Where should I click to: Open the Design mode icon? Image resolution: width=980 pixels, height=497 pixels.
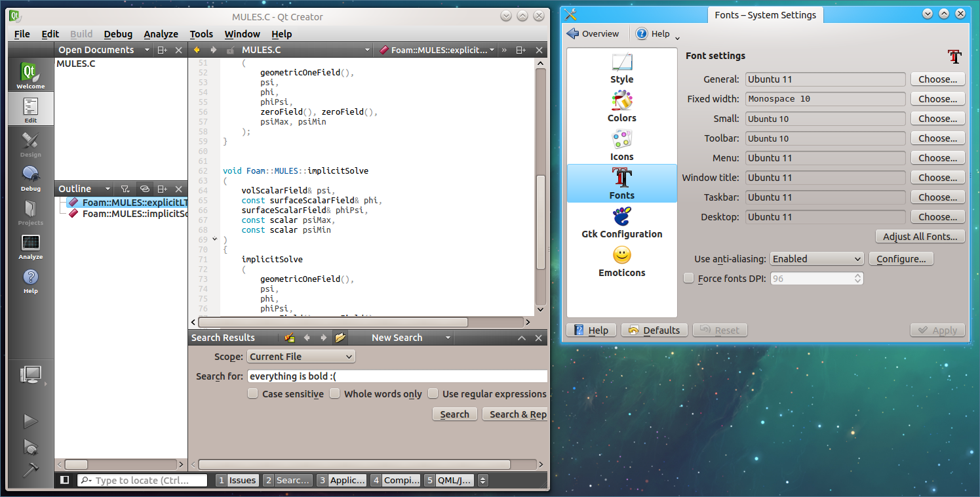click(31, 143)
